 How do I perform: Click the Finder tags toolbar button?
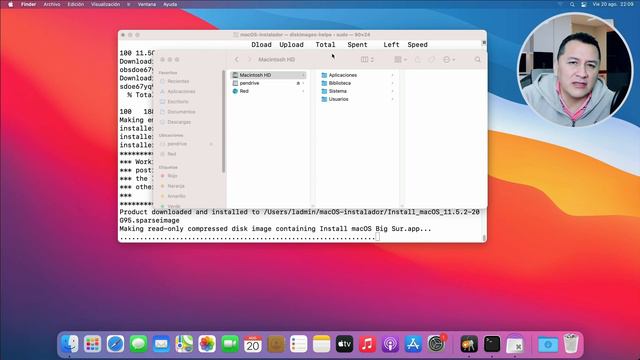tap(431, 60)
